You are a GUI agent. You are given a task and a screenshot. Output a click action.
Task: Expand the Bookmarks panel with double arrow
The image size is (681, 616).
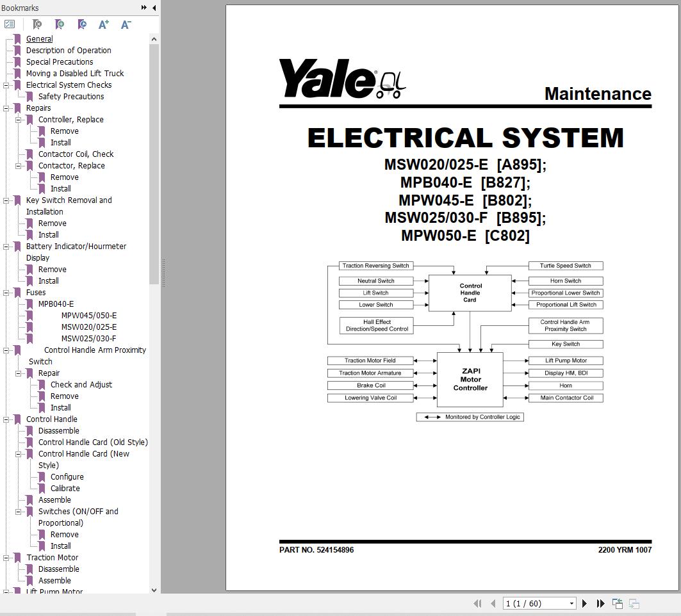(144, 8)
